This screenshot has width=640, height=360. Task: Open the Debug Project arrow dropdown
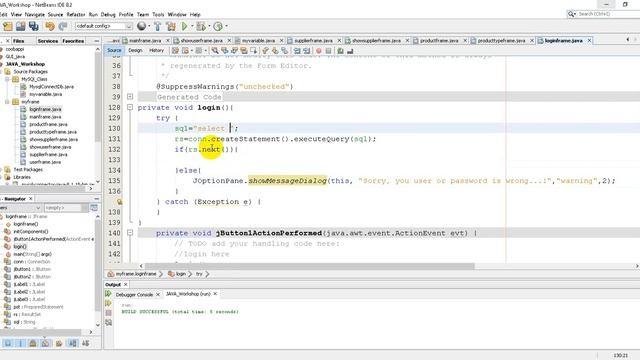209,26
